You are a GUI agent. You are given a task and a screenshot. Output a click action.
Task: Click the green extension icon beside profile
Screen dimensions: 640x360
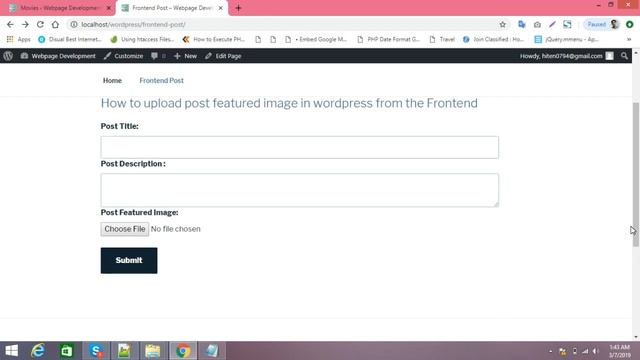(629, 24)
